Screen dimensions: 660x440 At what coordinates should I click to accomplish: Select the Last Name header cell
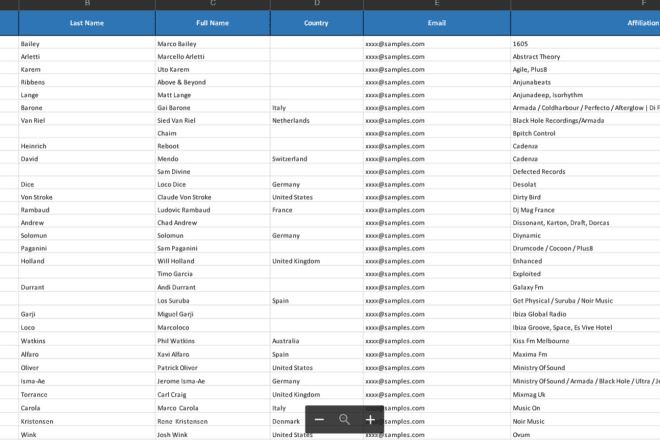(87, 23)
